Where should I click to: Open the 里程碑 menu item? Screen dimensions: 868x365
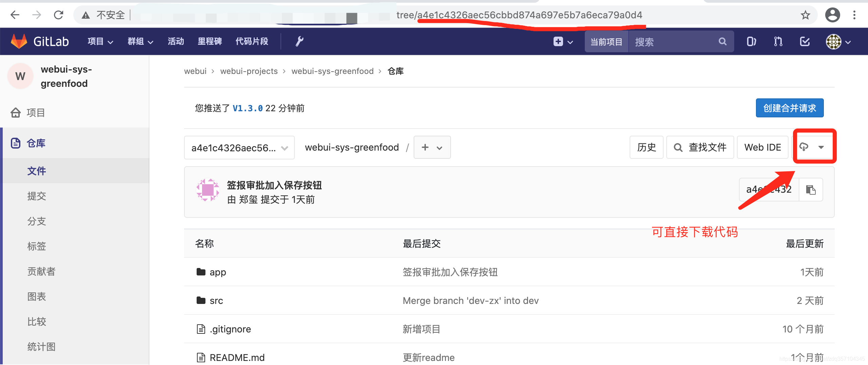point(210,41)
